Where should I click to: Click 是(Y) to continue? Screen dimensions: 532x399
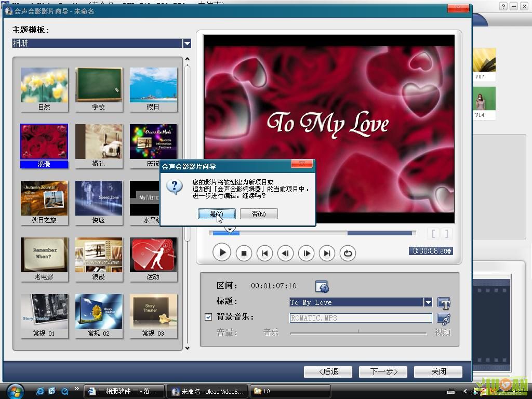tap(217, 214)
